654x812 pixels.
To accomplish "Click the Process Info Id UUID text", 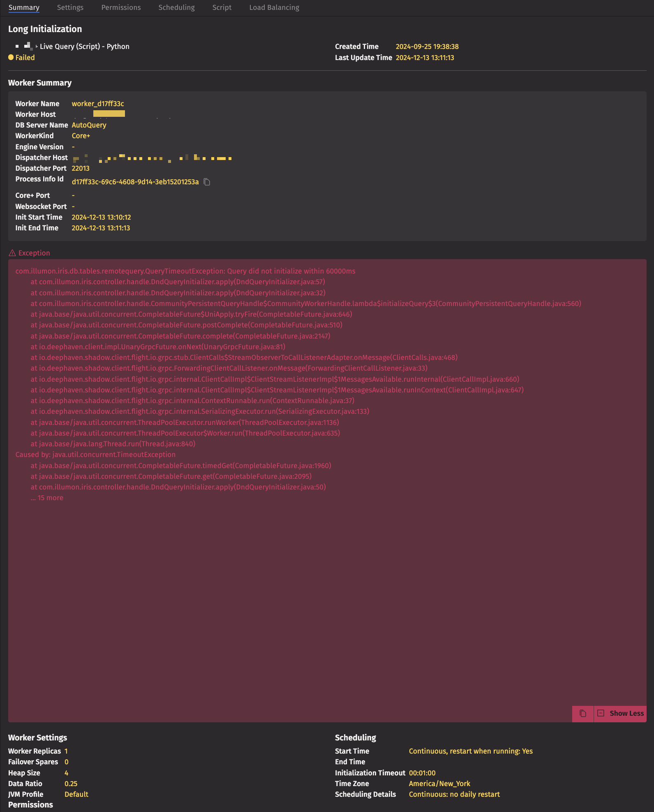I will [135, 182].
